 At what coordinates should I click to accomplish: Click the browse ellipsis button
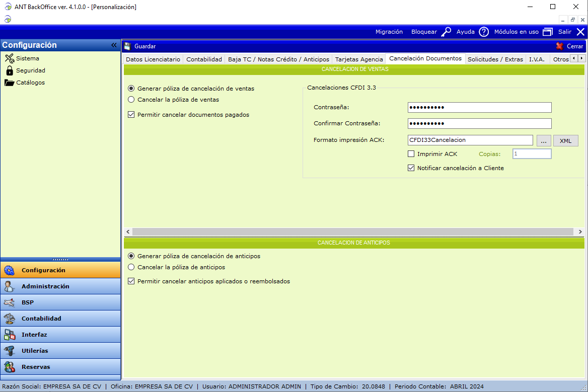tap(544, 141)
